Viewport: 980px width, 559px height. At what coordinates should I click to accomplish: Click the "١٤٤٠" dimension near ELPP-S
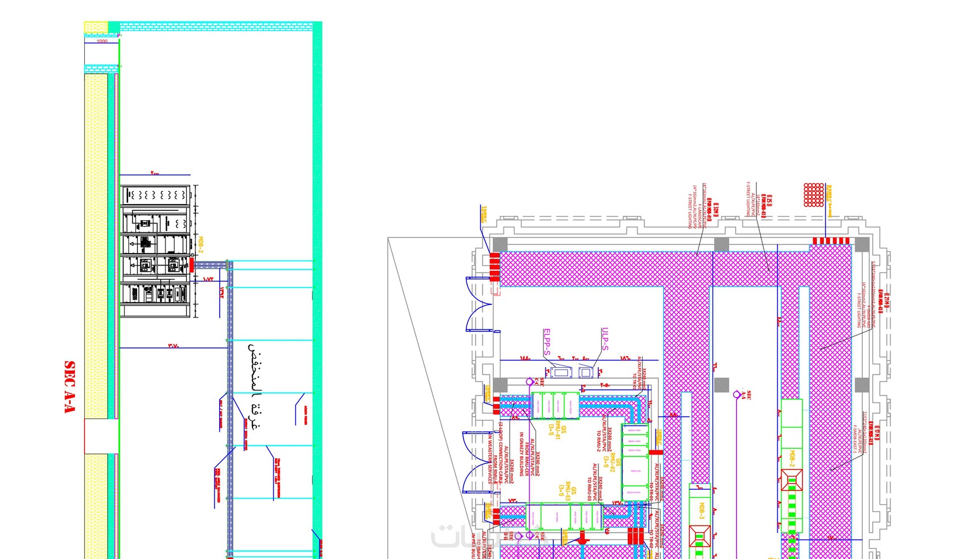[x=525, y=358]
